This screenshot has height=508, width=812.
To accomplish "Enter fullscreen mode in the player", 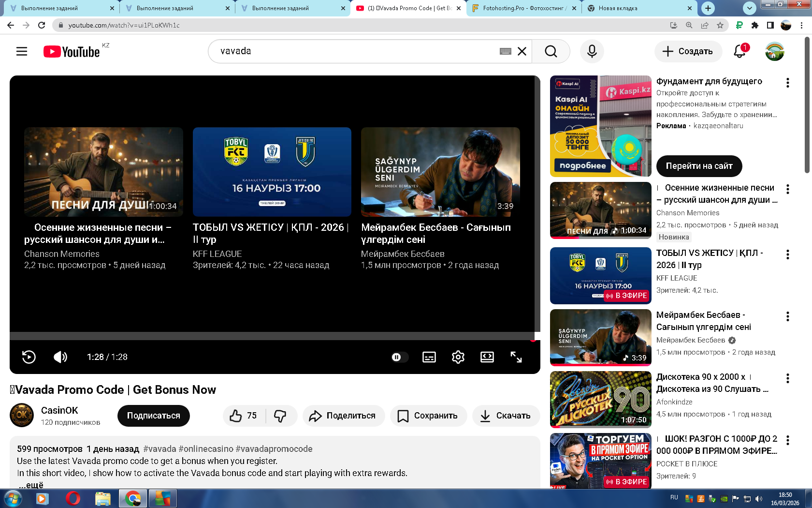I will tap(516, 357).
